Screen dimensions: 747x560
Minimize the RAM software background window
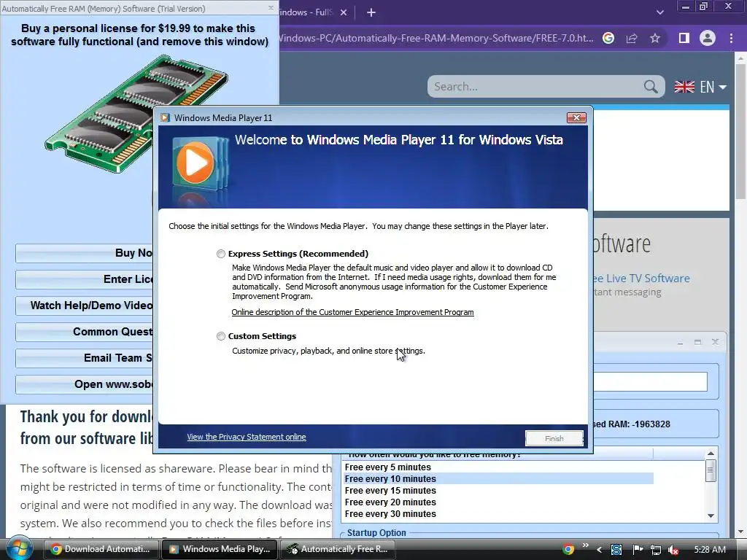click(680, 343)
